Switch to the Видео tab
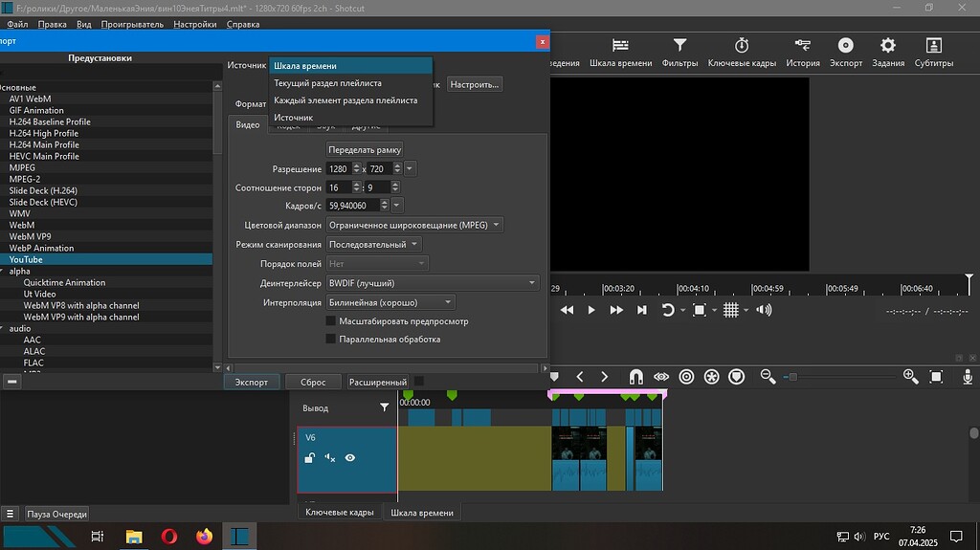This screenshot has width=980, height=550. pyautogui.click(x=248, y=124)
